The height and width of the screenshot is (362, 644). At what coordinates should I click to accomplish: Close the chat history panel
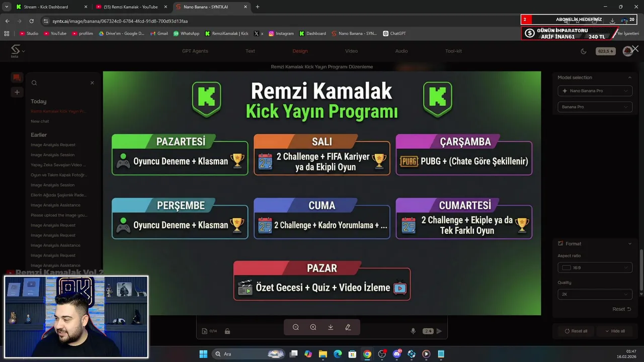(92, 83)
